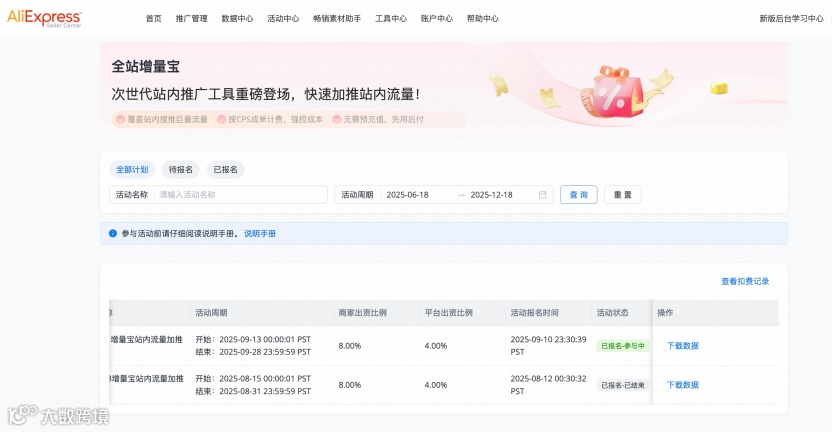Screen dimensions: 832x432
Task: Open 查看扣费记录 deduction records link
Action: click(745, 281)
